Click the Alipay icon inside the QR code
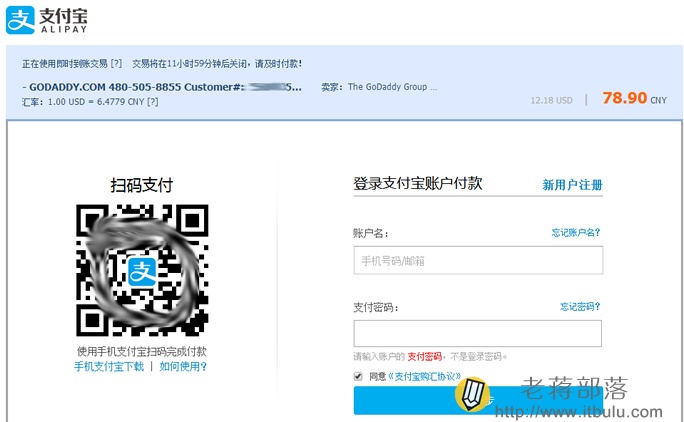684x422 pixels. (x=142, y=271)
